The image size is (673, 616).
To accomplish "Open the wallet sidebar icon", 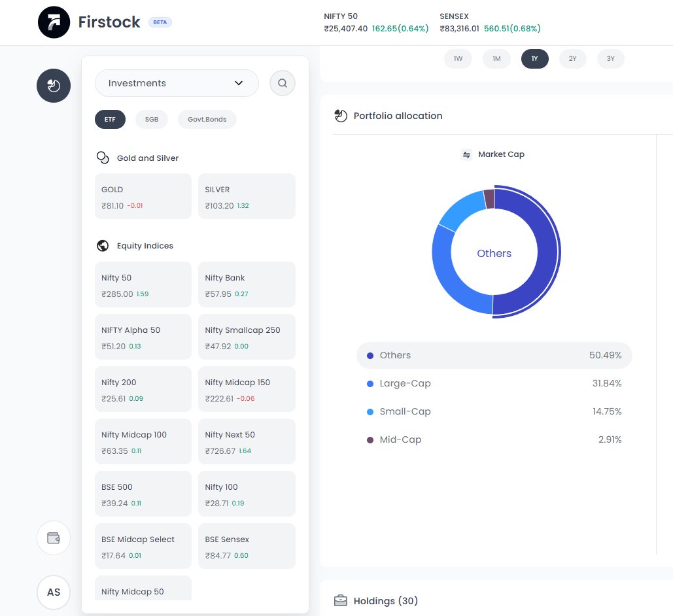I will 54,538.
